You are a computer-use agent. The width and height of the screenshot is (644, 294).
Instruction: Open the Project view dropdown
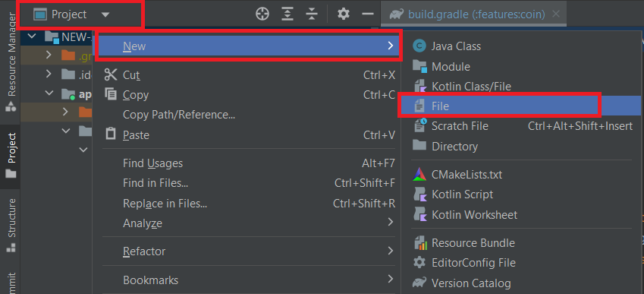click(72, 14)
